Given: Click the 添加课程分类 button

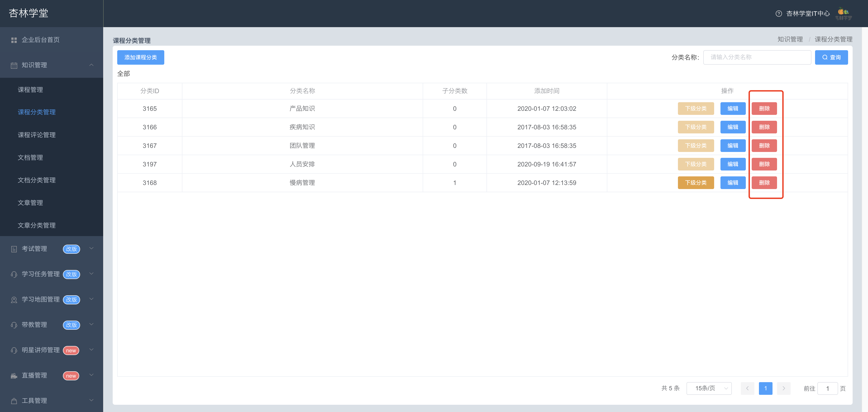Looking at the screenshot, I should (x=141, y=57).
